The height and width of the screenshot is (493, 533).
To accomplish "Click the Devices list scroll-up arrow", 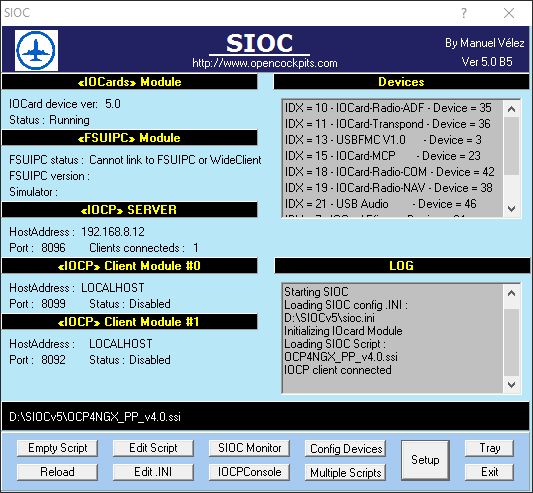I will pyautogui.click(x=511, y=109).
